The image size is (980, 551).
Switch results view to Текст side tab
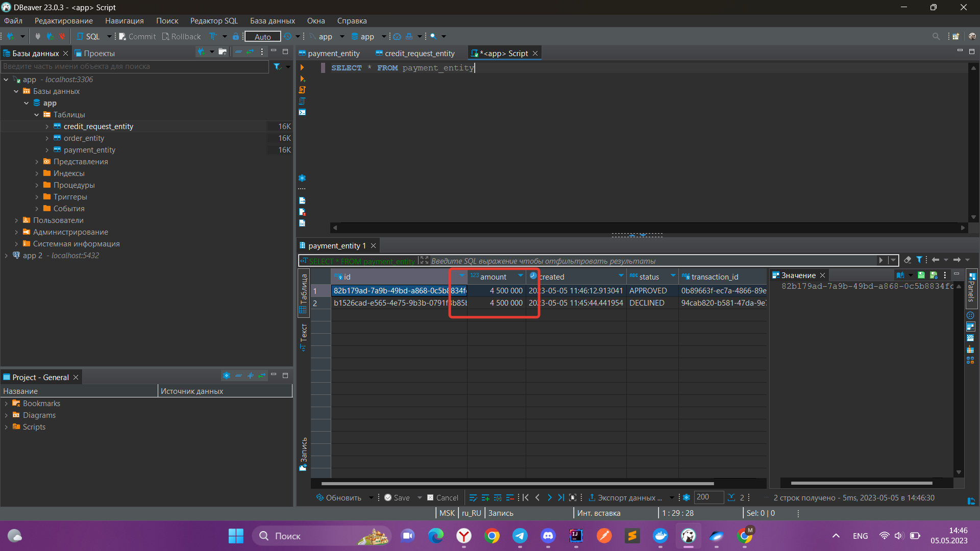pos(303,337)
